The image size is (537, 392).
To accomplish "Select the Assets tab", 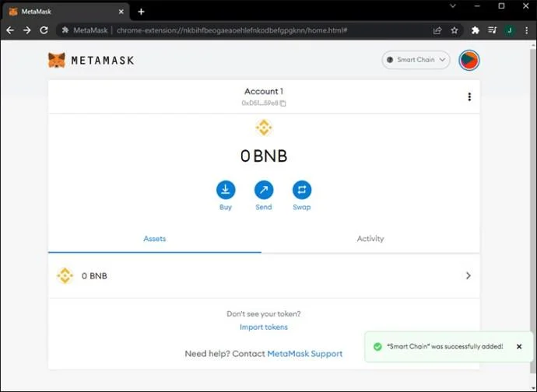I will pyautogui.click(x=154, y=239).
